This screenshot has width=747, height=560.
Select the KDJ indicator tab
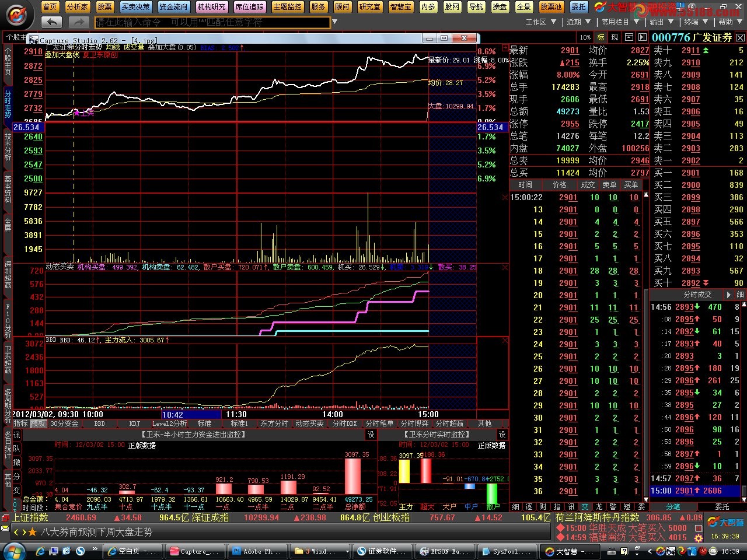point(134,423)
